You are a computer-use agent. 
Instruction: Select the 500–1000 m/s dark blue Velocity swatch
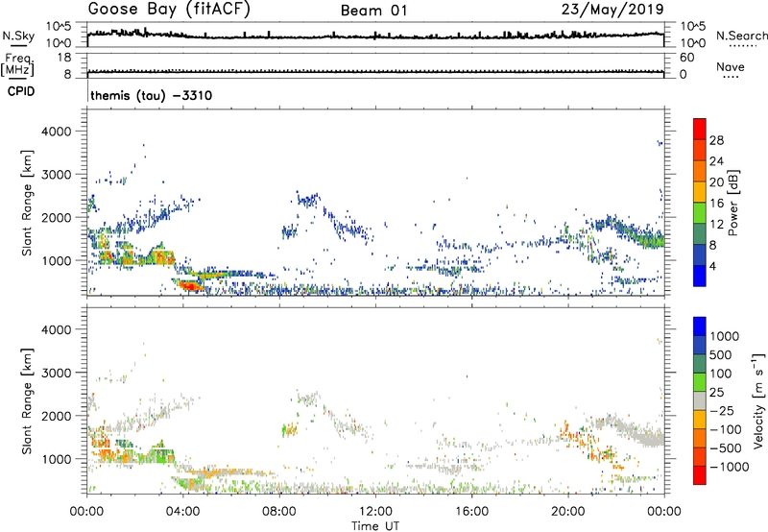tap(700, 346)
